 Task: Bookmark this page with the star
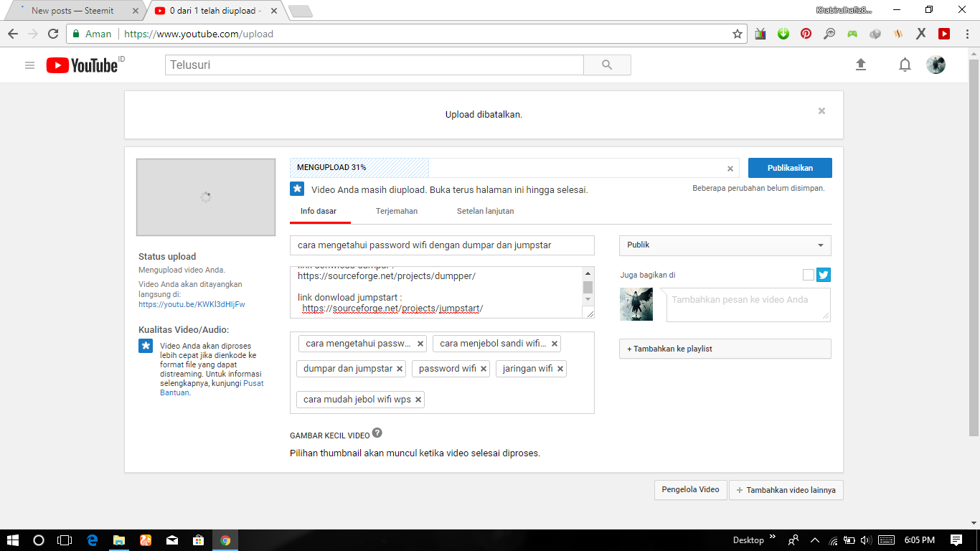[x=737, y=34]
